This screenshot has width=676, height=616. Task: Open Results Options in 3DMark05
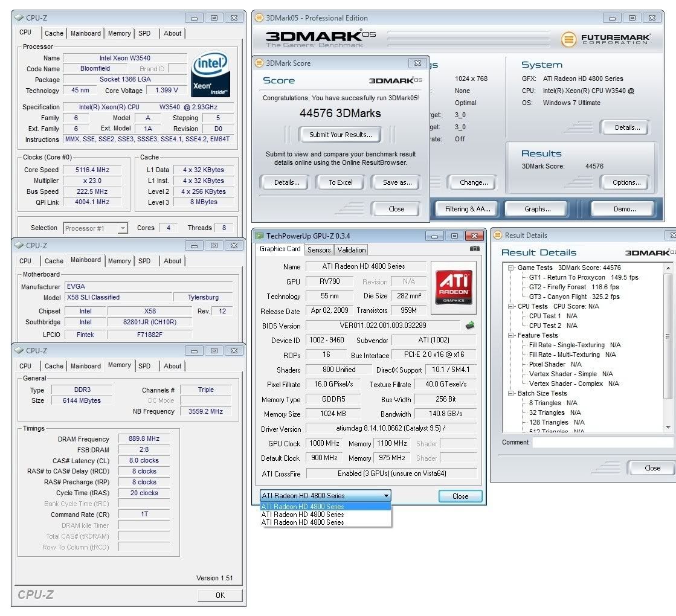(x=626, y=182)
